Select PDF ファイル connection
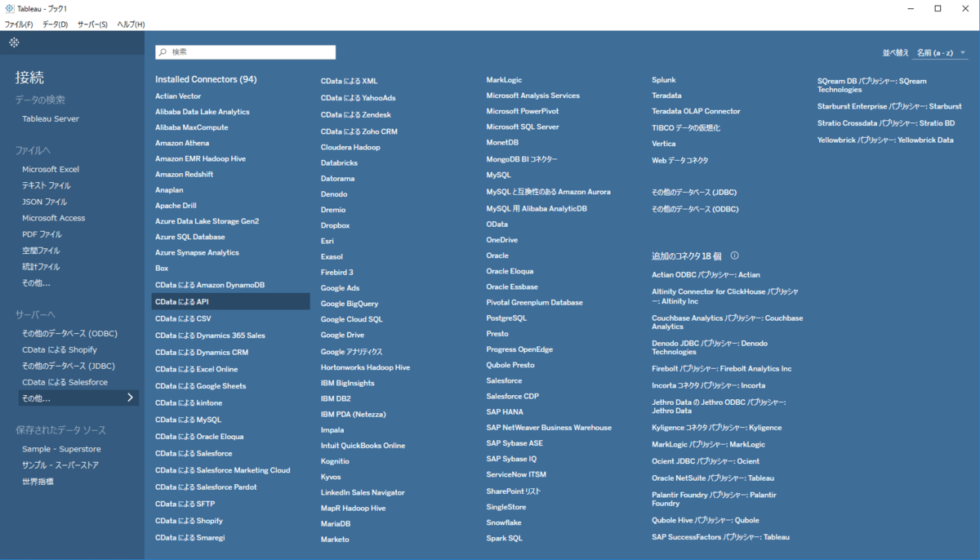The width and height of the screenshot is (980, 560). pyautogui.click(x=42, y=234)
